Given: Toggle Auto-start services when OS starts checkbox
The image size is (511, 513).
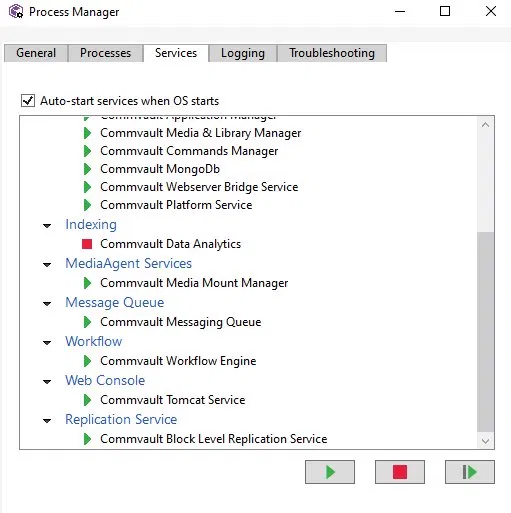Looking at the screenshot, I should pos(28,100).
